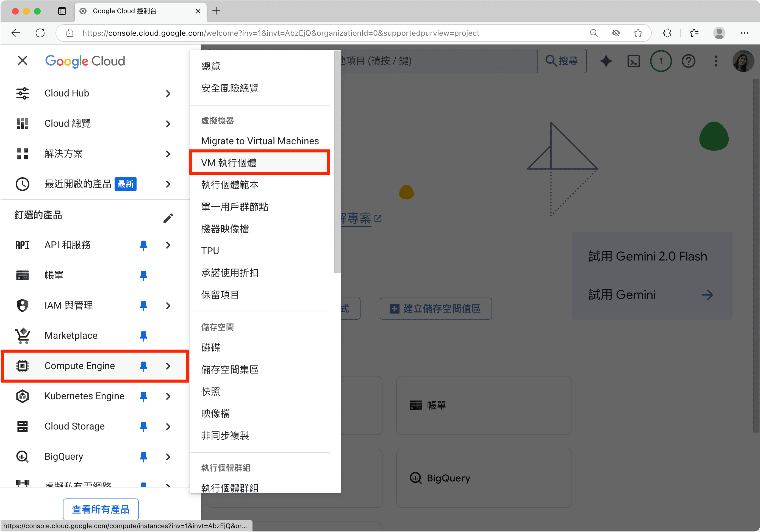760x532 pixels.
Task: Expand Kubernetes Engine submenu chevron
Action: [168, 396]
